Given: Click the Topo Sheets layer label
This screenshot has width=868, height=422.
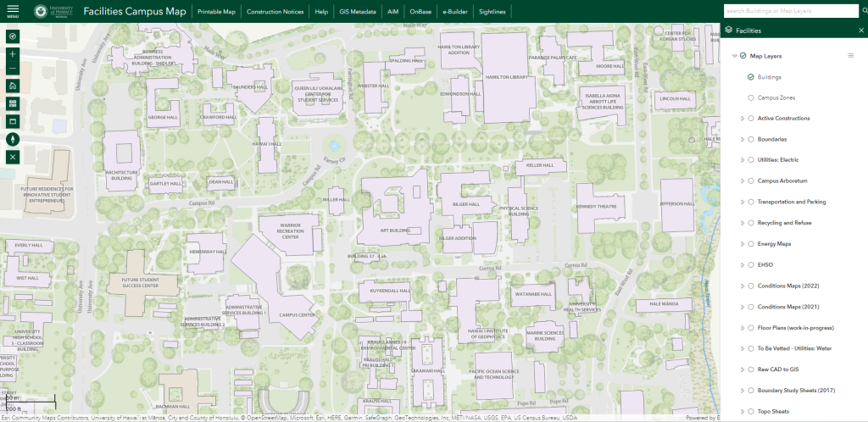Looking at the screenshot, I should (773, 412).
